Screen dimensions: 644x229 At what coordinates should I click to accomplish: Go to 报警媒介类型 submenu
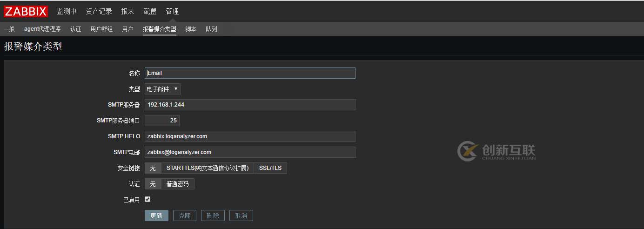point(159,29)
